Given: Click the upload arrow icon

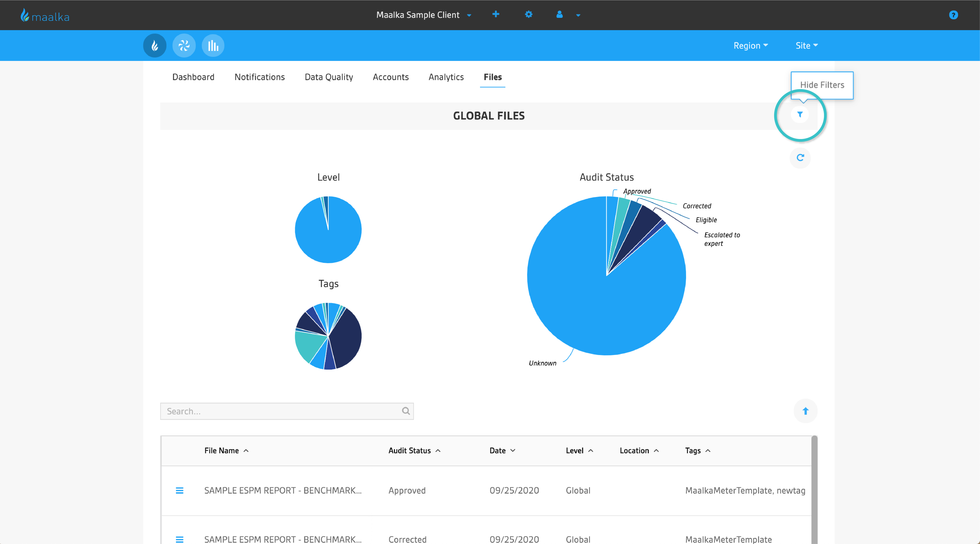Looking at the screenshot, I should 805,411.
